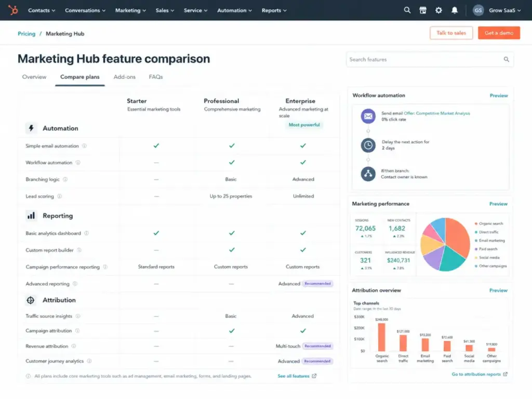Click the Paid search legend dot

pyautogui.click(x=476, y=249)
